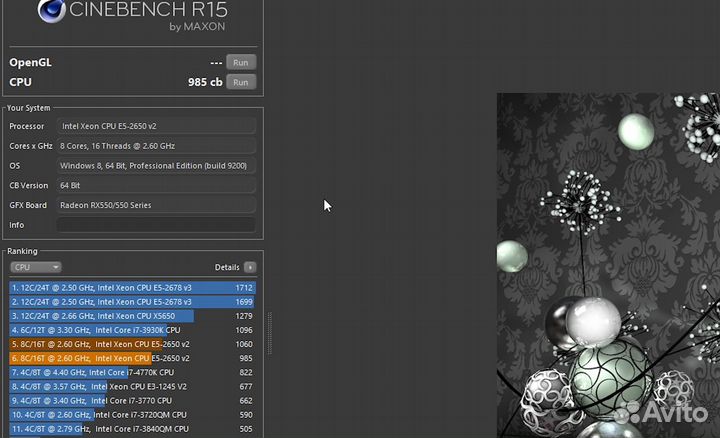Select ranking row 7 Core i7-4770K
This screenshot has height=438, width=720.
133,372
